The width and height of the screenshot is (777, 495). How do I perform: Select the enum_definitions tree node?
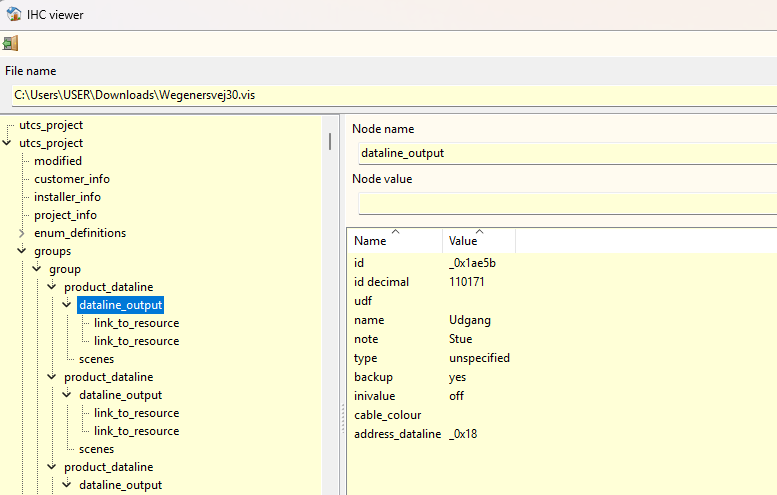(80, 233)
